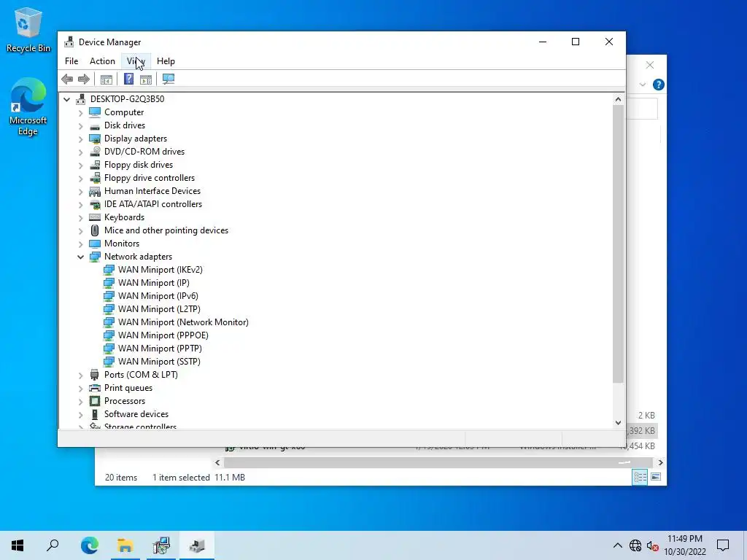Expand the Display adapters node
This screenshot has height=560, width=747.
point(80,139)
